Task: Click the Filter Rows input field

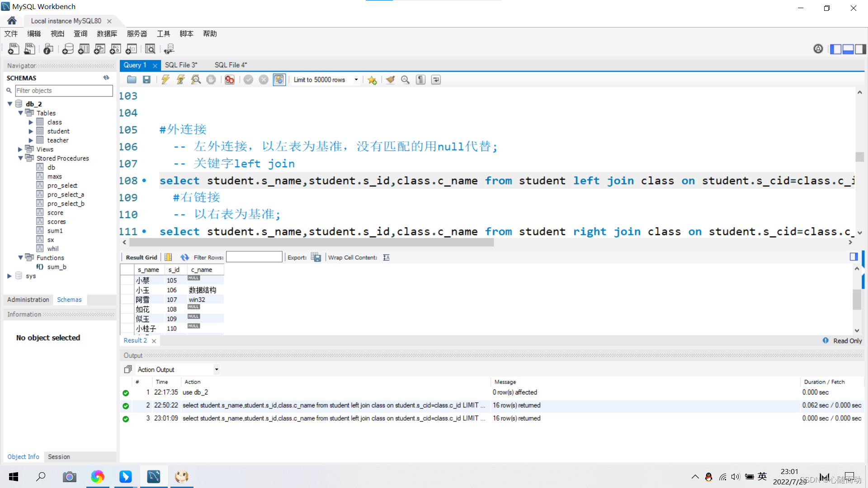Action: click(254, 258)
